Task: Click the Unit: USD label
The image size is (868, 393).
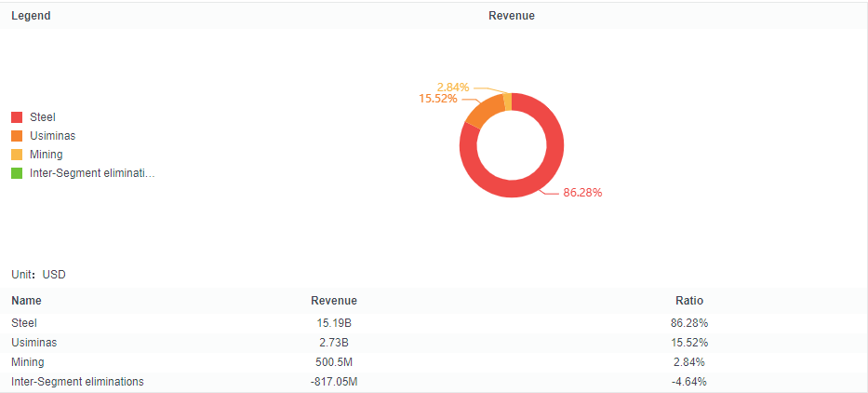Action: [x=39, y=275]
